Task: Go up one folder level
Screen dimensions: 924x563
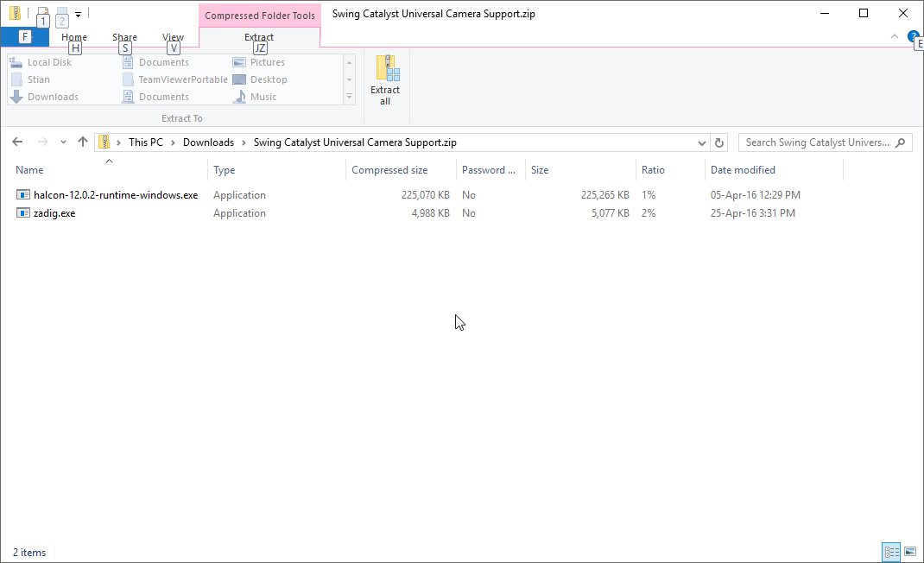Action: pyautogui.click(x=83, y=142)
